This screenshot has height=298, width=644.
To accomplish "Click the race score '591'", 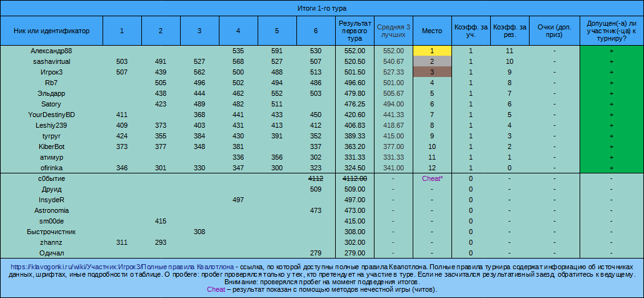I will coord(277,51).
